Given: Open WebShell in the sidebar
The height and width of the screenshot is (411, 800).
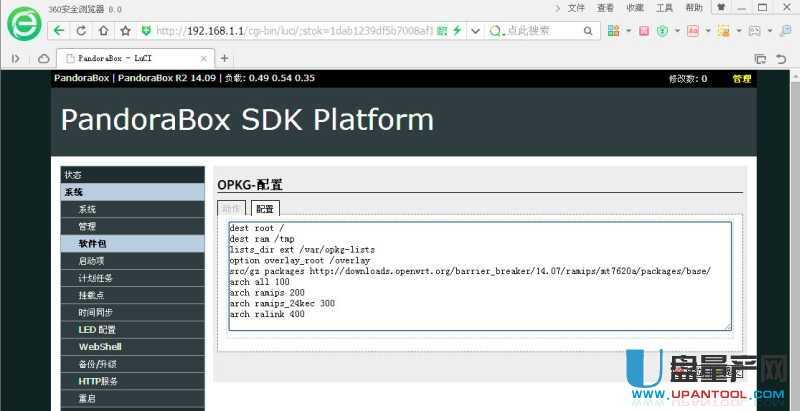Looking at the screenshot, I should (x=133, y=347).
